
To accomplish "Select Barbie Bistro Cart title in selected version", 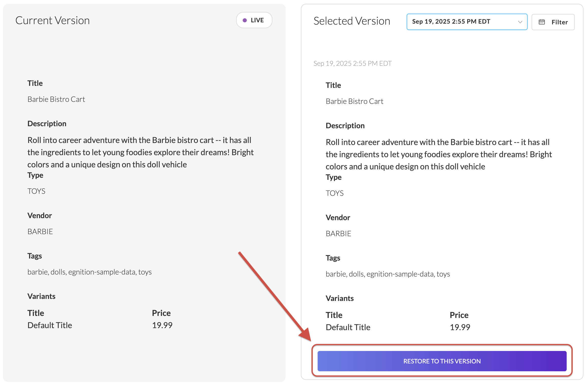I will click(354, 101).
